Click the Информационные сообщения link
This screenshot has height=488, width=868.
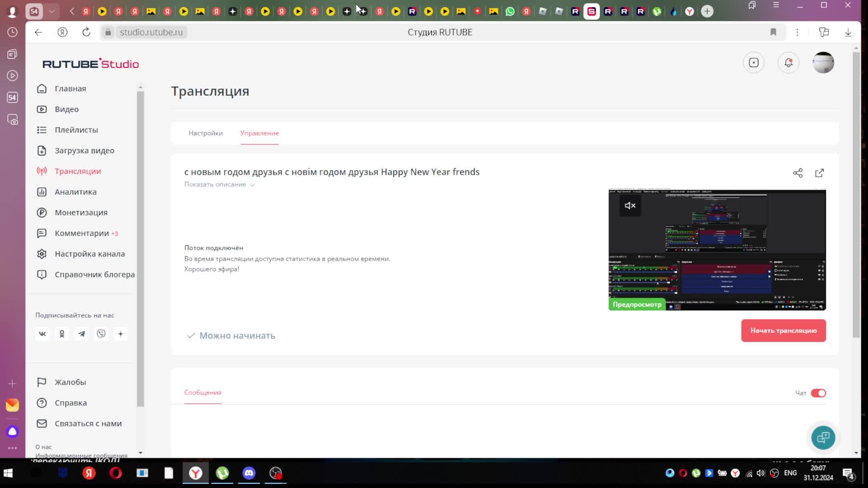81,455
